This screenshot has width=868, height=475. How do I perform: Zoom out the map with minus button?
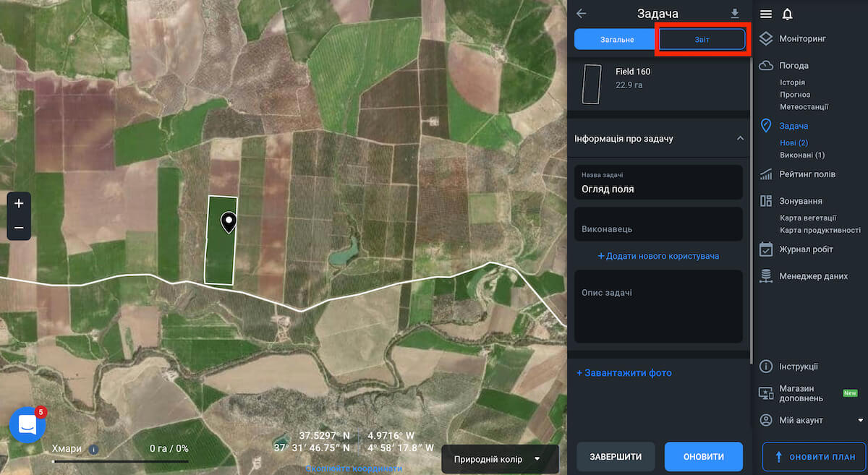(19, 228)
